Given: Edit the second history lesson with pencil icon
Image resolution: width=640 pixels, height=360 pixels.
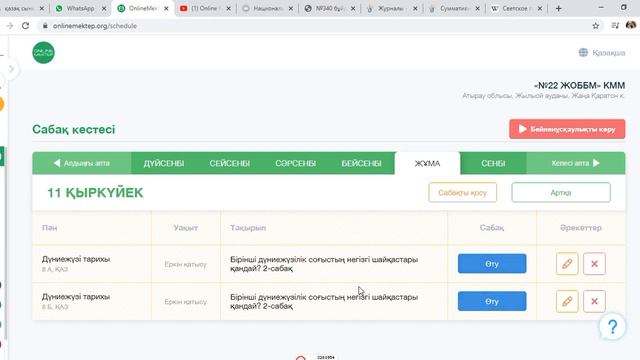Looking at the screenshot, I should click(567, 301).
